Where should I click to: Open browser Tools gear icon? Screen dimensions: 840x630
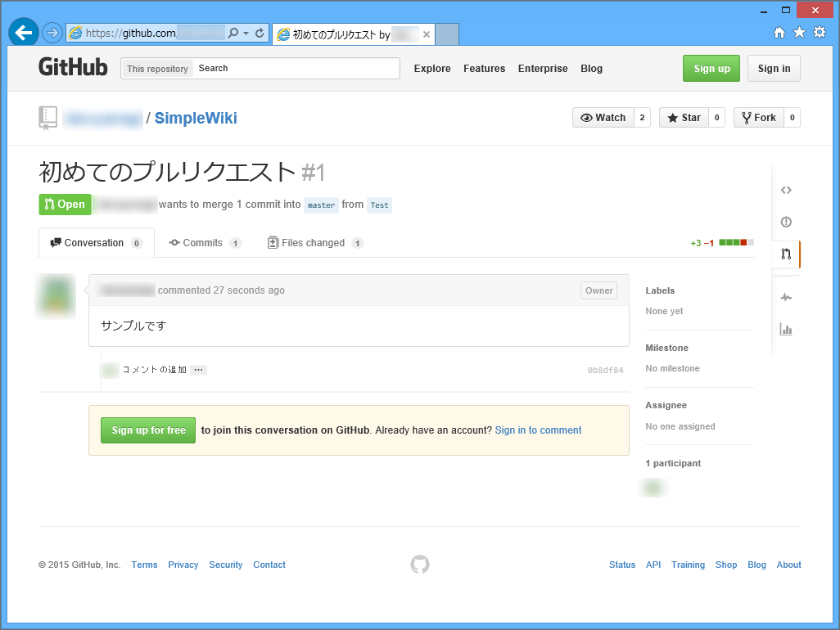(x=820, y=33)
